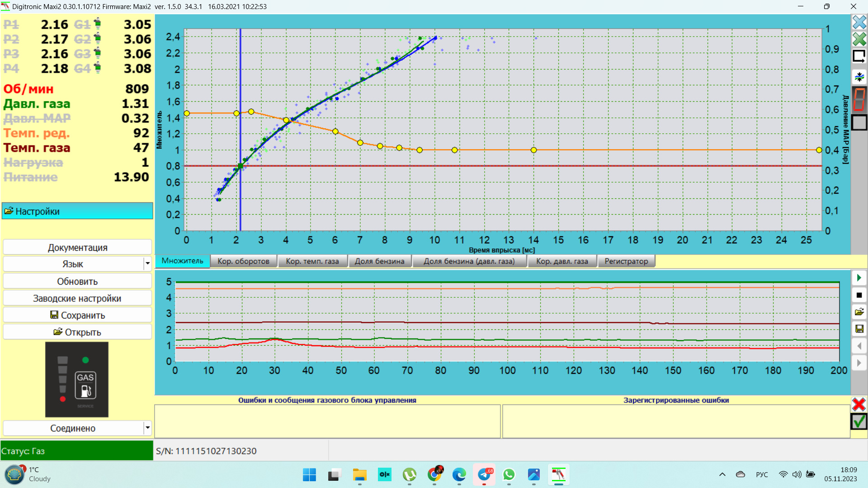Stop the recorder with the black square
The width and height of the screenshot is (868, 488).
[859, 295]
